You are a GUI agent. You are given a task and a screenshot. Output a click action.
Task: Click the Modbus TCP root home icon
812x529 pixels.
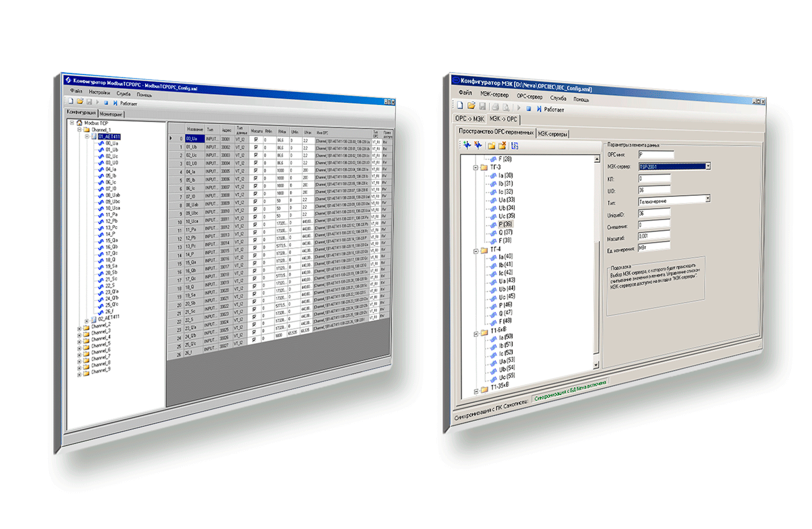click(79, 123)
